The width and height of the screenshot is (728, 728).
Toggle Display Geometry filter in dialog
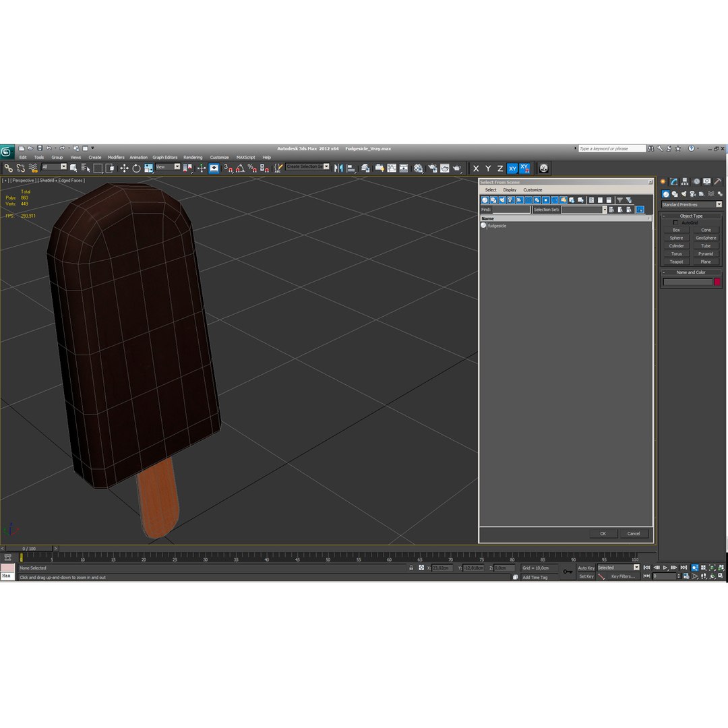485,200
